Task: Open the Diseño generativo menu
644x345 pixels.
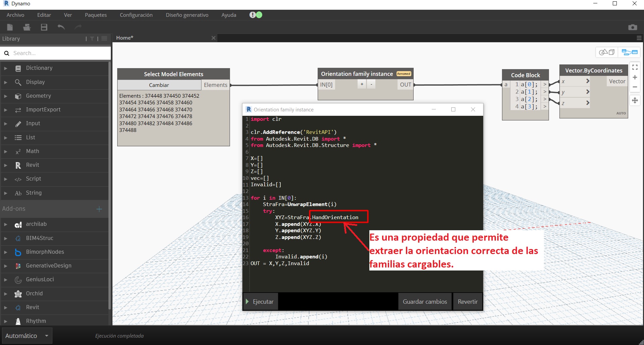Action: coord(187,15)
